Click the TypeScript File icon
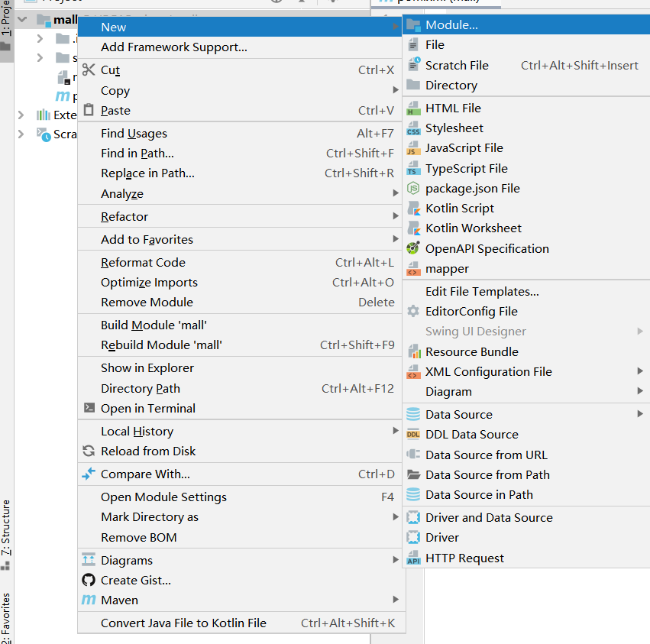This screenshot has width=650, height=644. coord(413,168)
